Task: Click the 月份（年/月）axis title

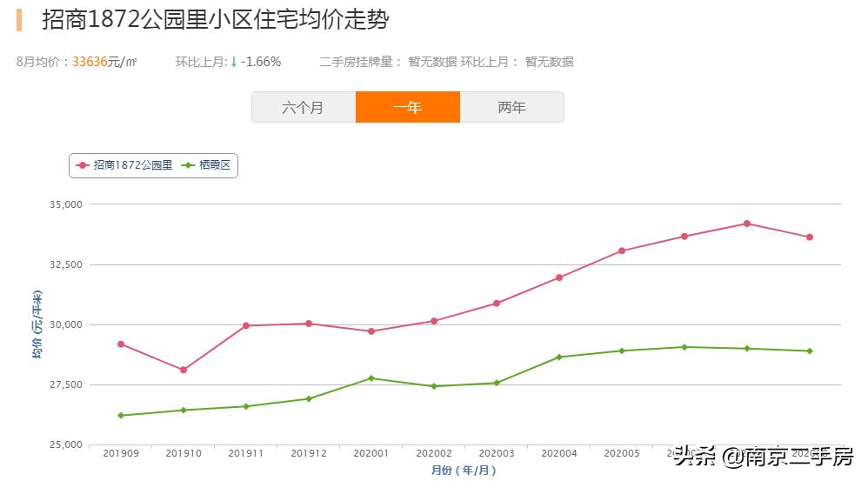Action: 464,471
